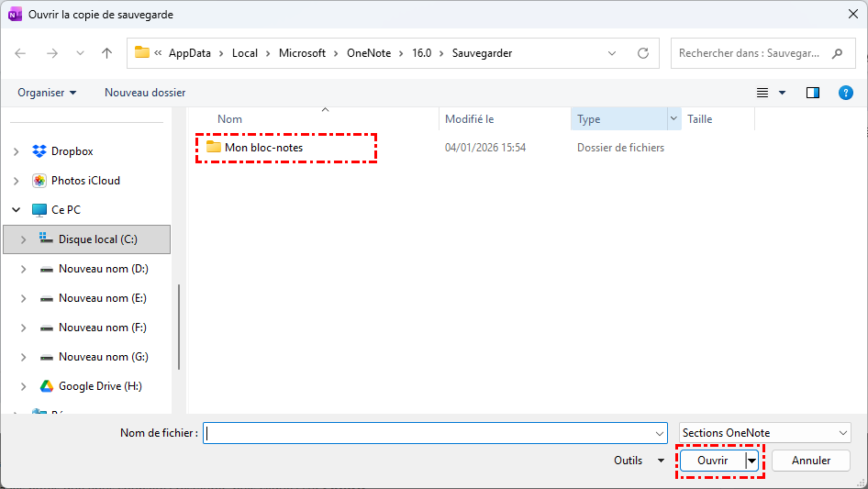Collapse the Ce PC tree node
868x489 pixels.
17,210
